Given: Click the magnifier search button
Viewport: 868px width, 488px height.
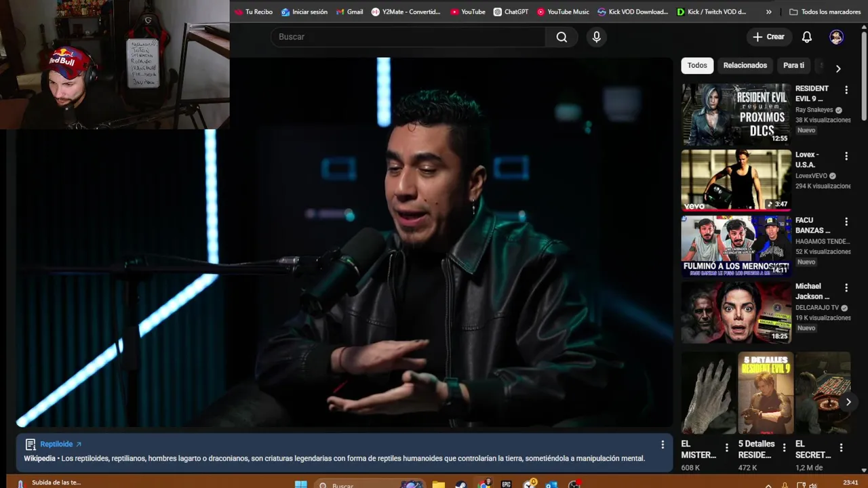Looking at the screenshot, I should 561,37.
